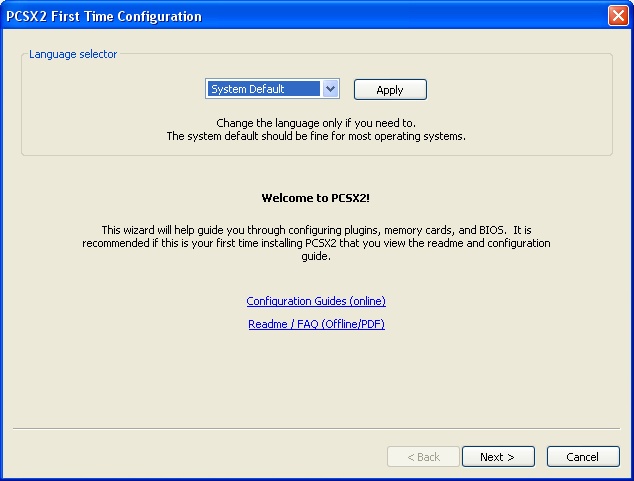Image resolution: width=634 pixels, height=481 pixels.
Task: Proceed with the Next > button
Action: 498,457
